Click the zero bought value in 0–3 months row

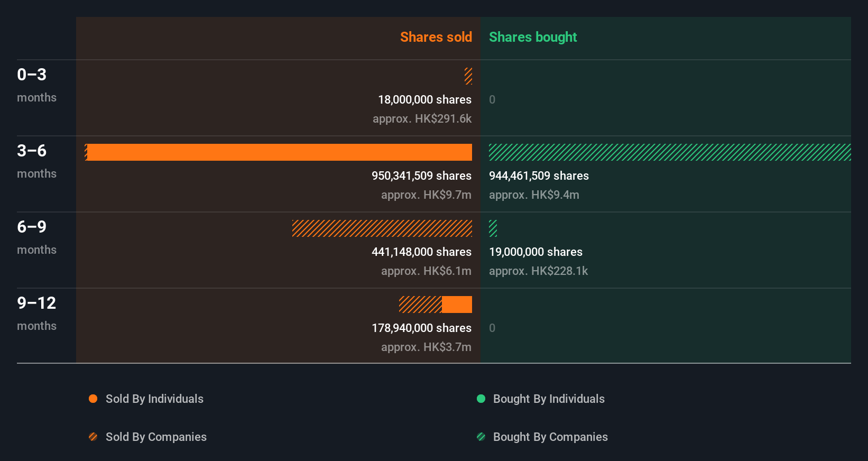(492, 99)
